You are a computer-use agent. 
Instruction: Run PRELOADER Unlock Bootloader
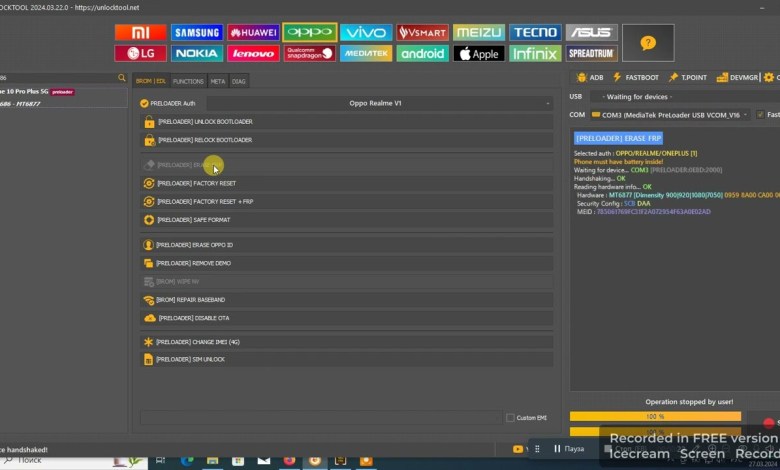[x=345, y=121]
